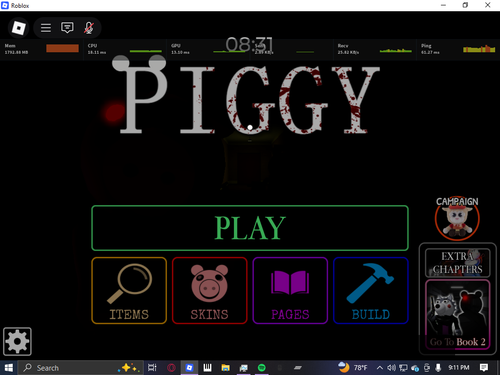Select the Roblox taskbar icon
The image size is (500, 375).
[x=189, y=368]
